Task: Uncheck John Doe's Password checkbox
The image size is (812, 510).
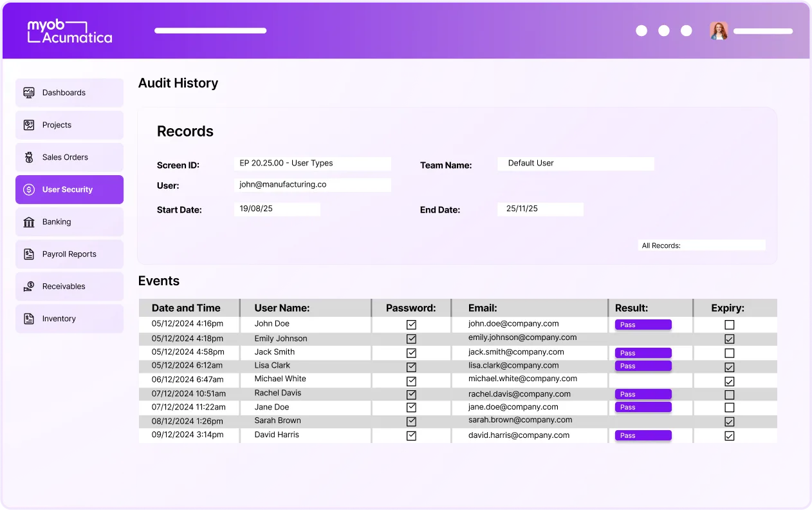Action: 411,323
